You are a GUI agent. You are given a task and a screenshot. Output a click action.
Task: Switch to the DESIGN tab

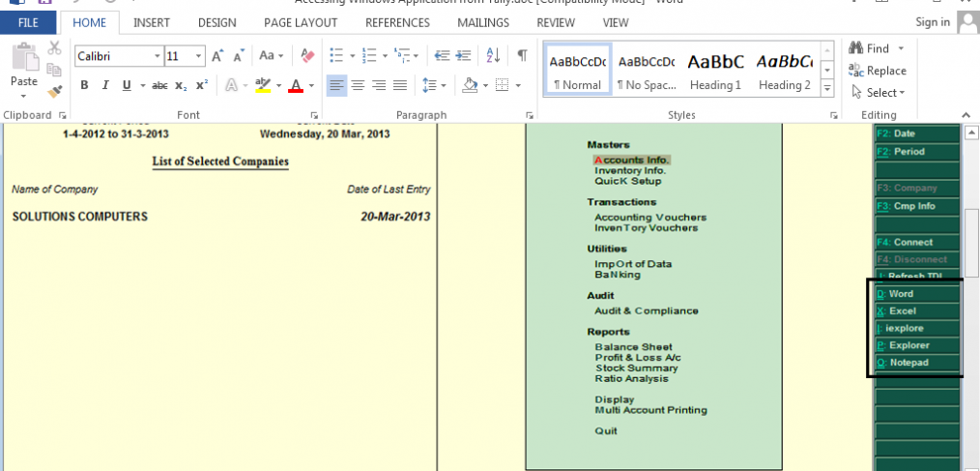[x=216, y=22]
